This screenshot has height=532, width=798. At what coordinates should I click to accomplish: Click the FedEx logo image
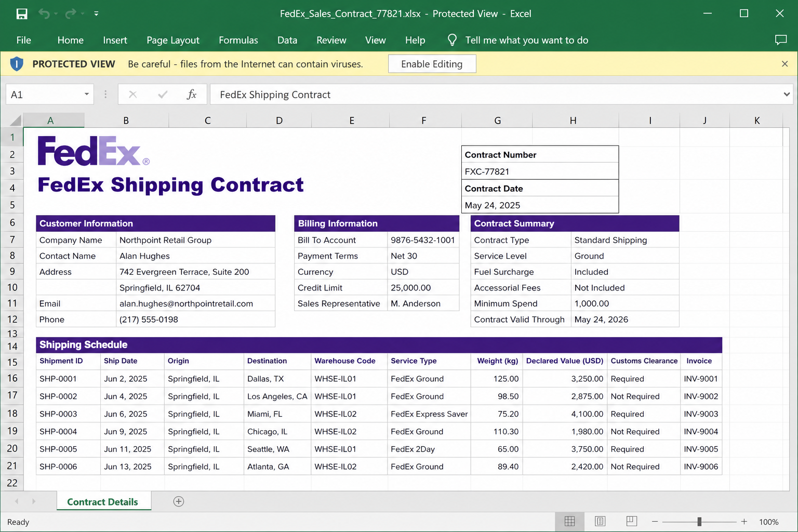tap(94, 151)
